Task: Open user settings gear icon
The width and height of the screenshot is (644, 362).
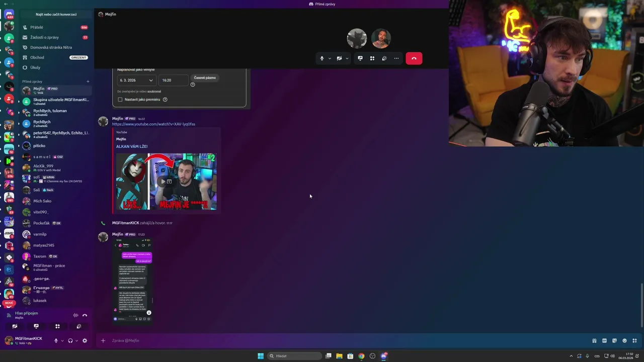Action: pyautogui.click(x=85, y=340)
